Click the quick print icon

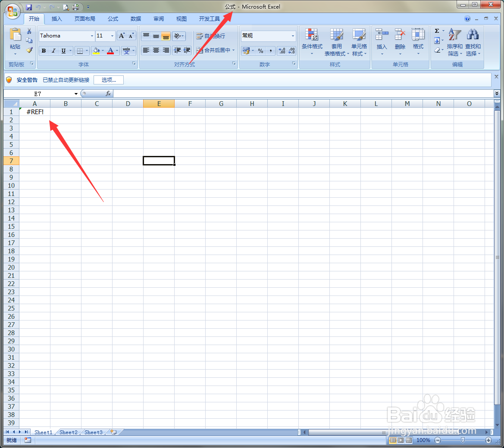pos(76,7)
